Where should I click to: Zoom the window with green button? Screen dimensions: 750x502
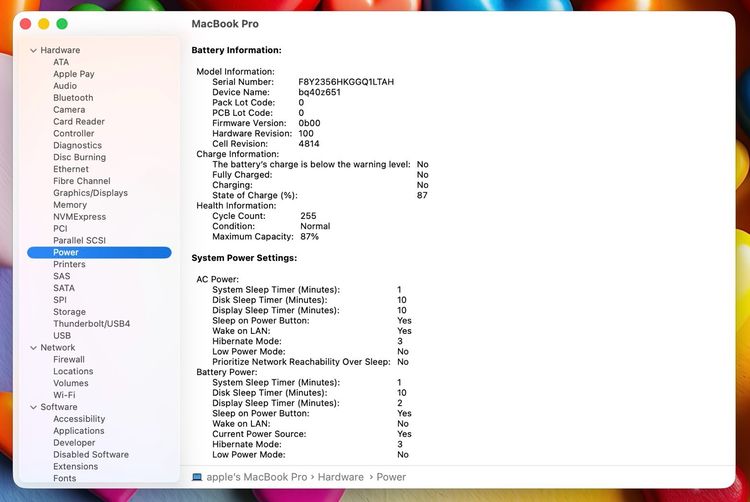(x=62, y=24)
